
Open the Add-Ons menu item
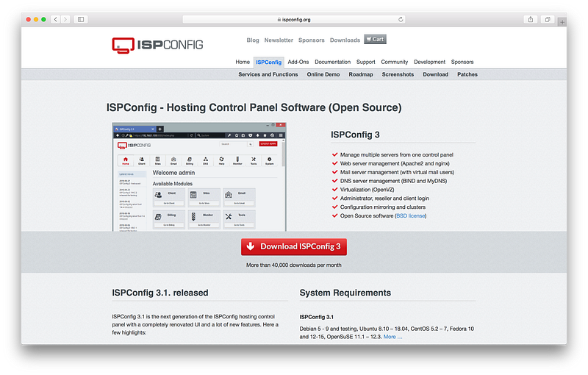(298, 62)
